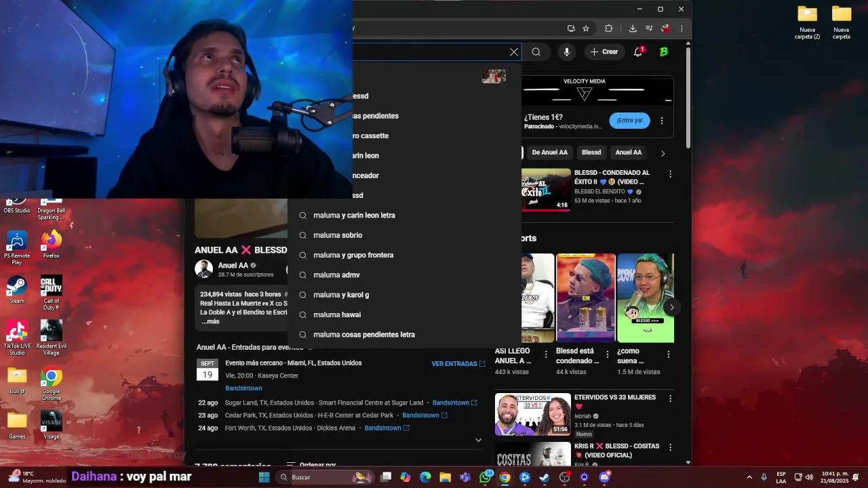Screen dimensions: 868x488
Task: Choose suggestion maluma y grupo frontera
Action: (x=404, y=255)
